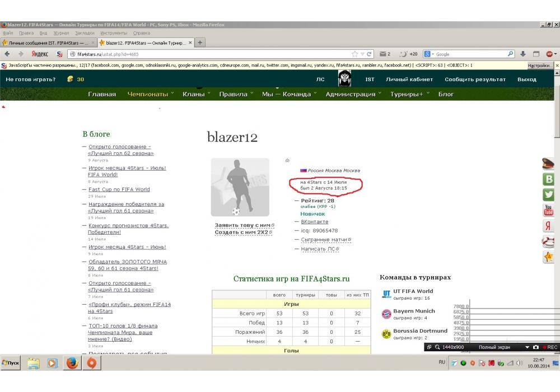Click the REC button on recorder bar

coord(549,347)
